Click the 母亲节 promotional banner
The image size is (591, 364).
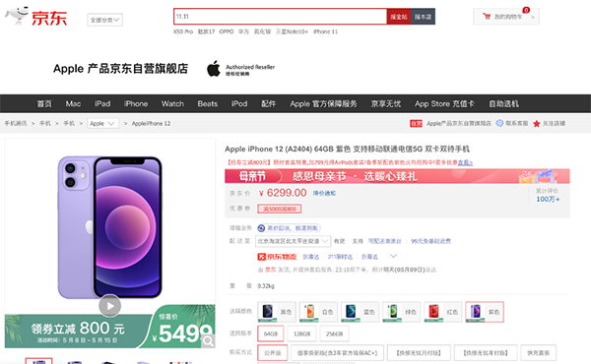[397, 176]
